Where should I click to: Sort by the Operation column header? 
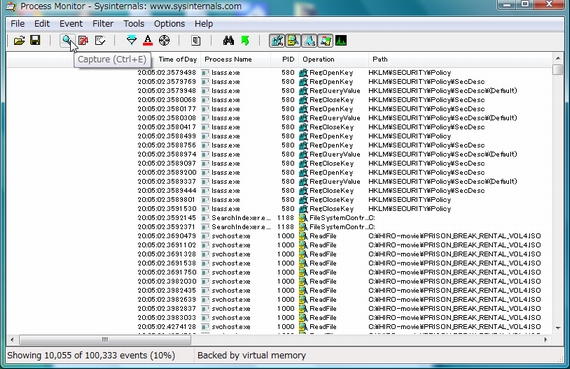coord(333,59)
